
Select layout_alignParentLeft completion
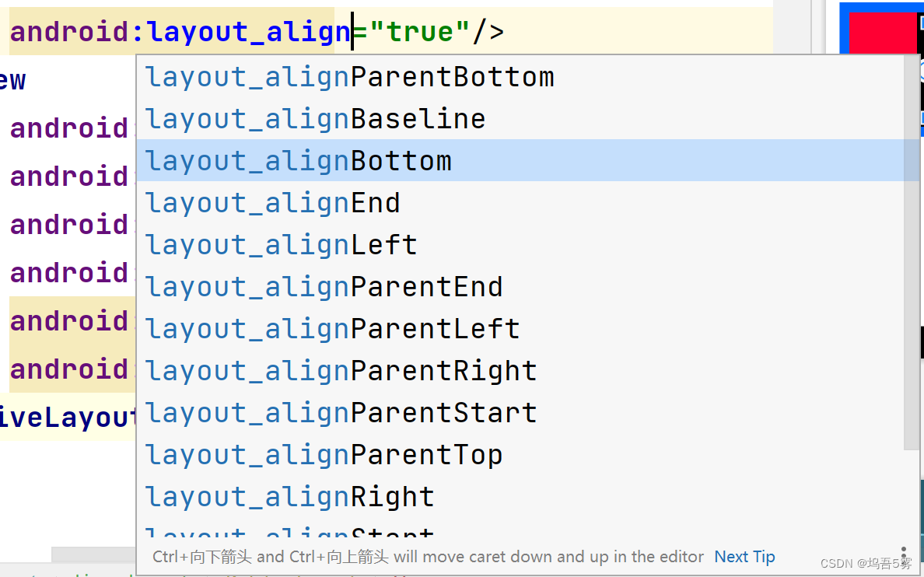tap(333, 329)
